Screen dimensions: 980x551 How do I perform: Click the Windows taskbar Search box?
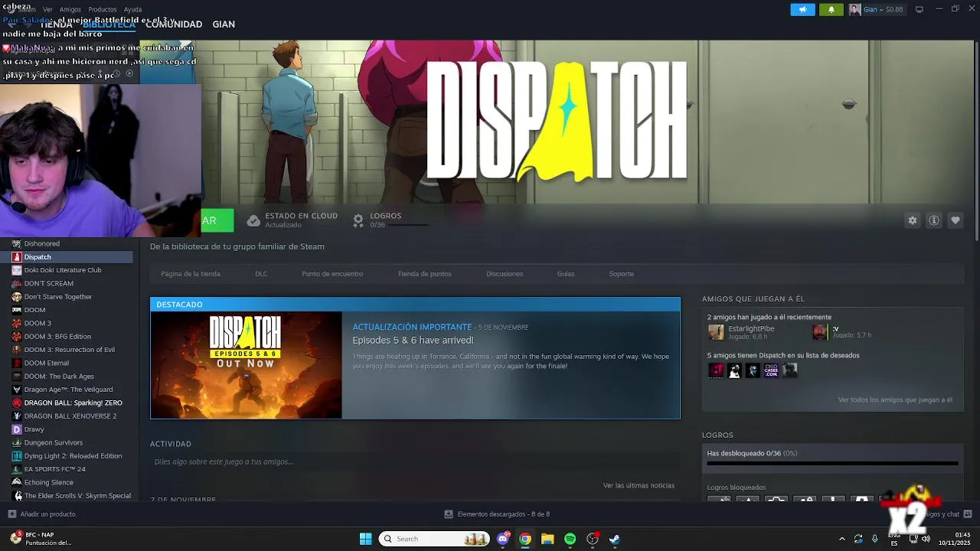[x=435, y=539]
